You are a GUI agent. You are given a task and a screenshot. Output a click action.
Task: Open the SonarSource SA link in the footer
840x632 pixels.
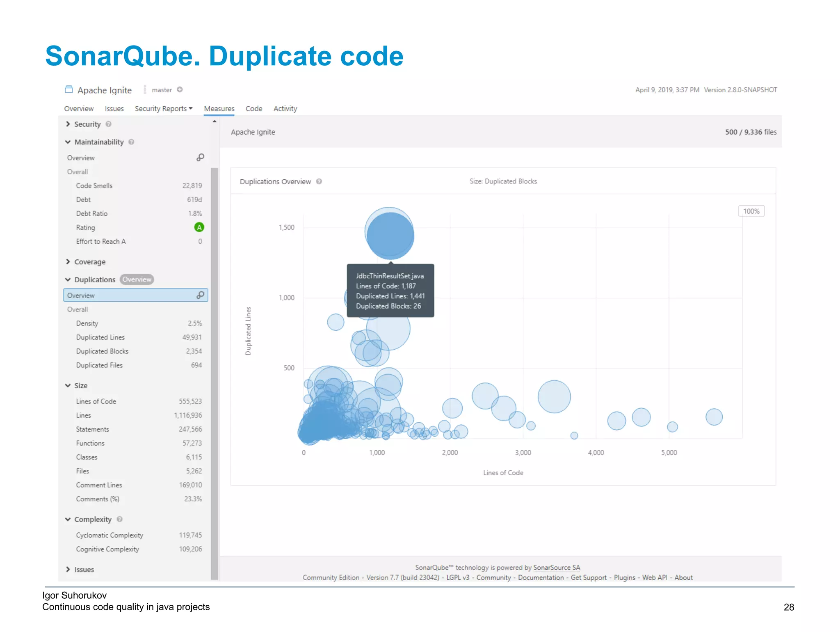coord(557,568)
